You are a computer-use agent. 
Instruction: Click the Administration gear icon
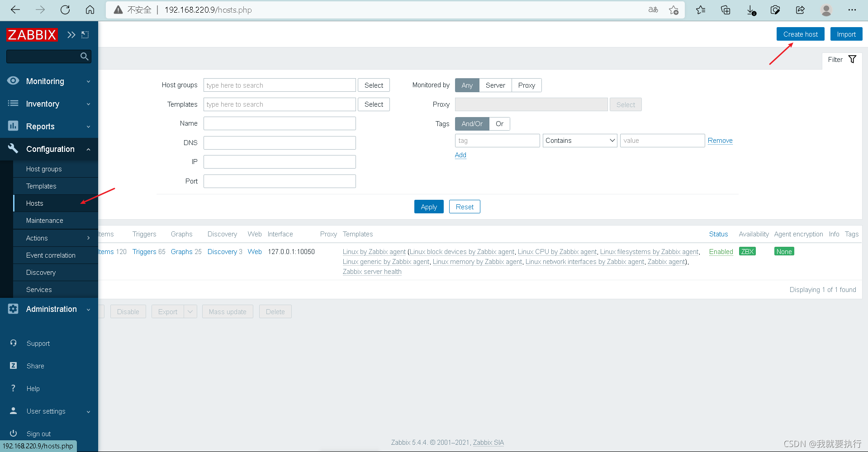click(x=13, y=309)
